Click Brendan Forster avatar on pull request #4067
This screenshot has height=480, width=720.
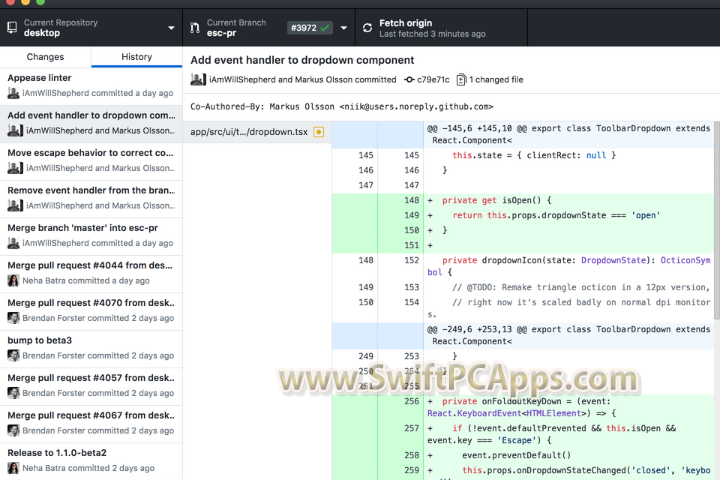point(13,430)
